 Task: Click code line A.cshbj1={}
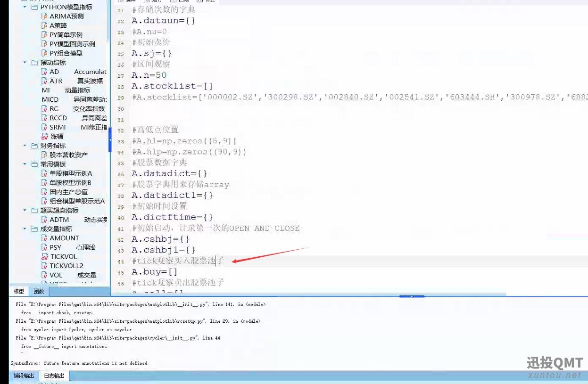(163, 250)
